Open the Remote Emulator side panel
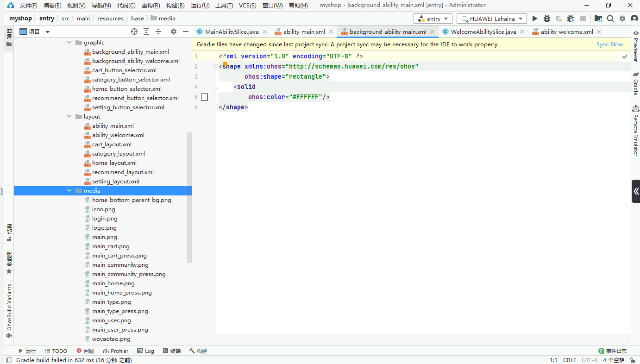Viewport: 640px width, 364px height. [x=635, y=131]
